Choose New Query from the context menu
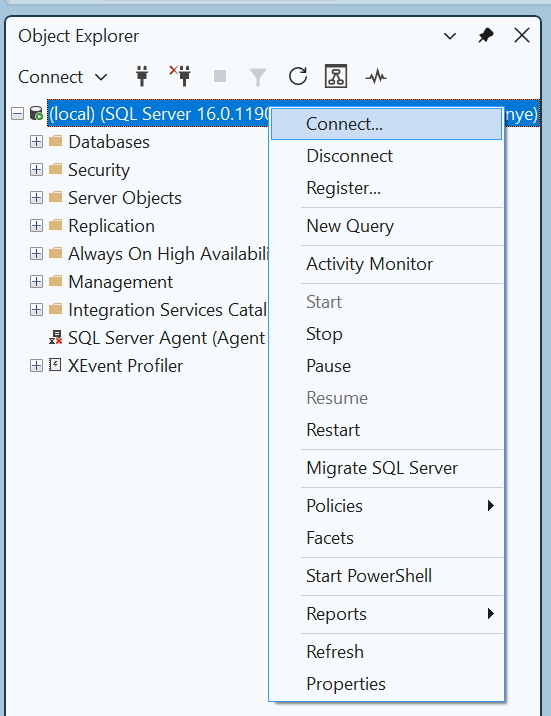 [387, 226]
